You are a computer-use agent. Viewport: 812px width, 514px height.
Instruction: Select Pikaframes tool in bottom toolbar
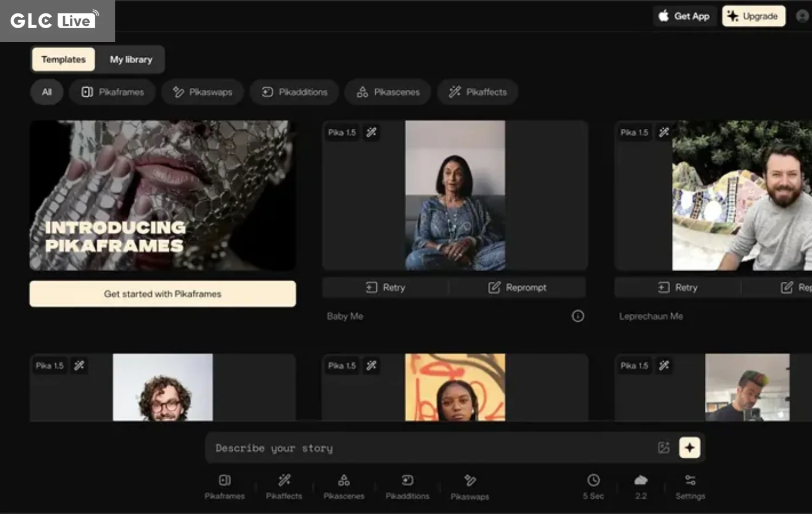[x=225, y=487]
